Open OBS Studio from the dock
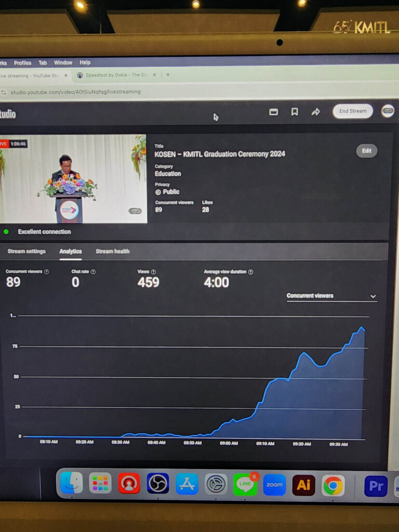Viewport: 399px width, 532px height. (158, 484)
